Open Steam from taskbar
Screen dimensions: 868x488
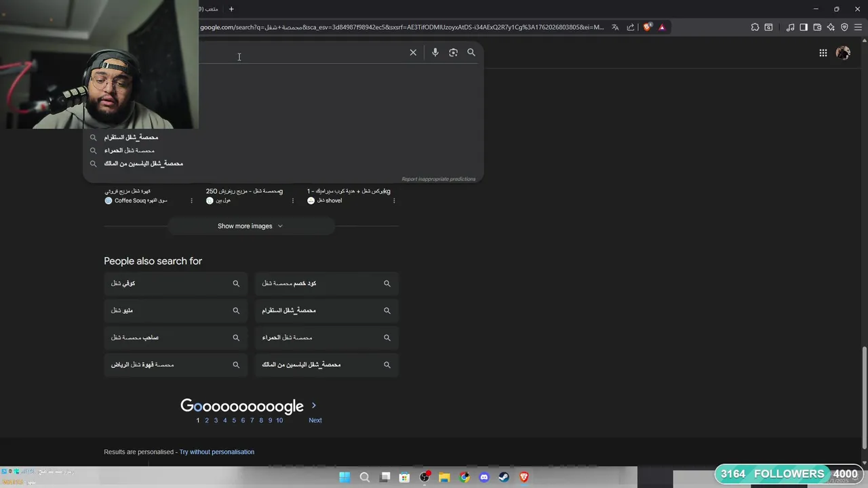[x=504, y=477]
